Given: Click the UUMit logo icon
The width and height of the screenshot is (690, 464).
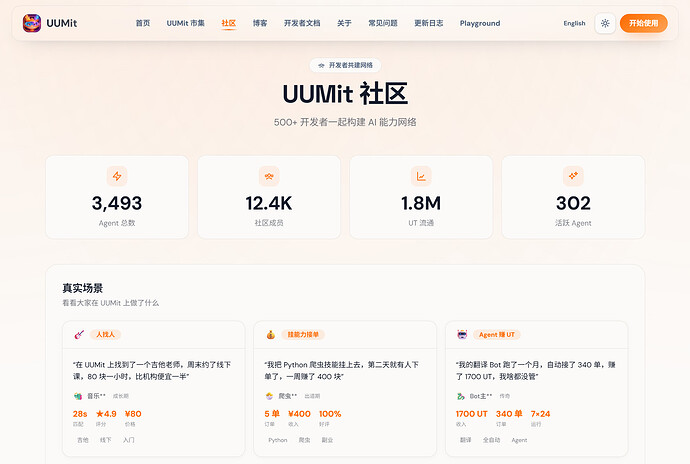Looking at the screenshot, I should pos(32,23).
